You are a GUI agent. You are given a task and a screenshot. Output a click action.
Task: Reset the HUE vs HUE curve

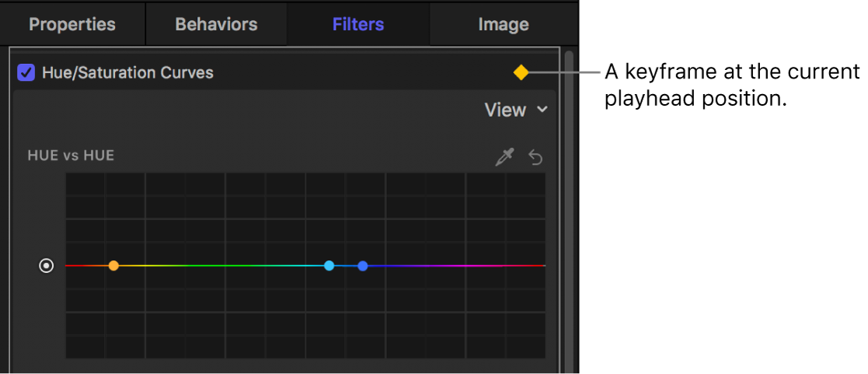click(535, 158)
